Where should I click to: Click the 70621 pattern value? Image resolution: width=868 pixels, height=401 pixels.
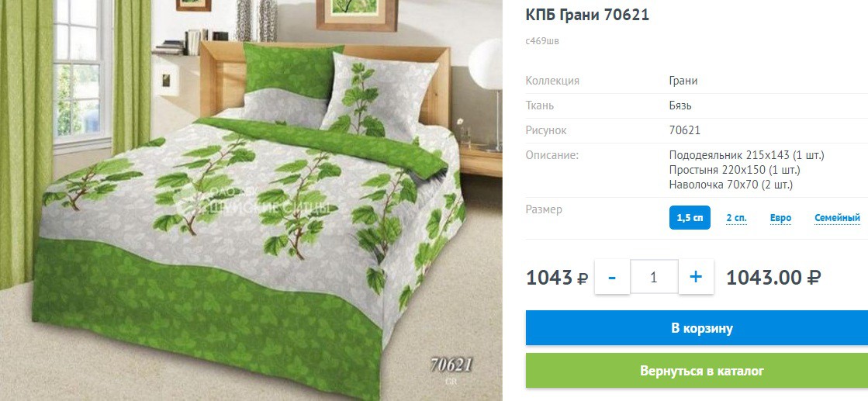point(685,131)
